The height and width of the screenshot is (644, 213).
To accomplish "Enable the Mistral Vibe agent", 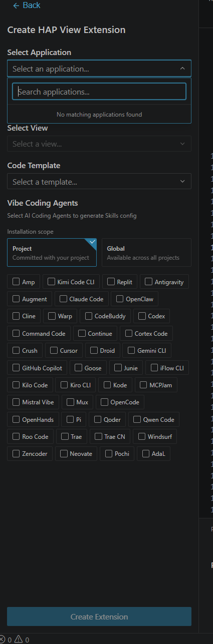I will tap(17, 402).
